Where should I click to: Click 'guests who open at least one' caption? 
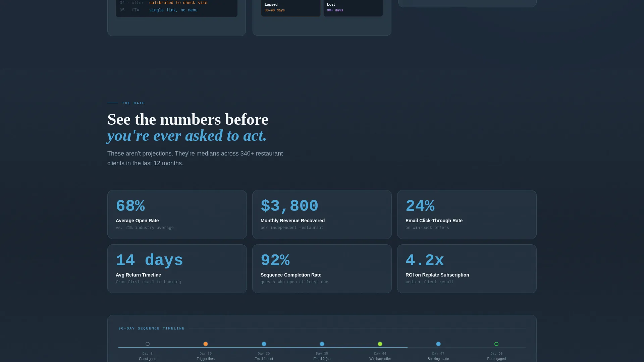[294, 282]
